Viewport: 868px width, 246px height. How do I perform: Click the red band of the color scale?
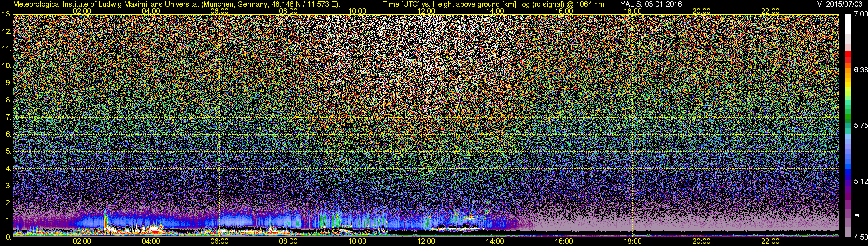point(848,56)
